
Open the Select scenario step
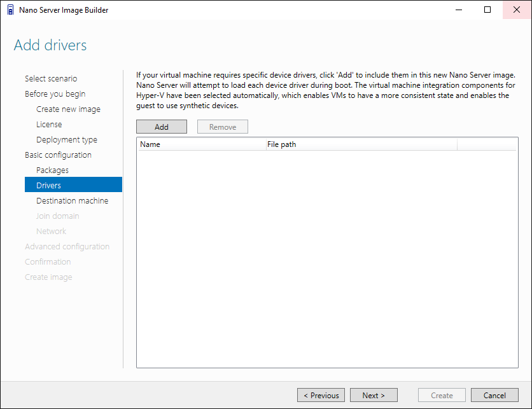pyautogui.click(x=51, y=79)
